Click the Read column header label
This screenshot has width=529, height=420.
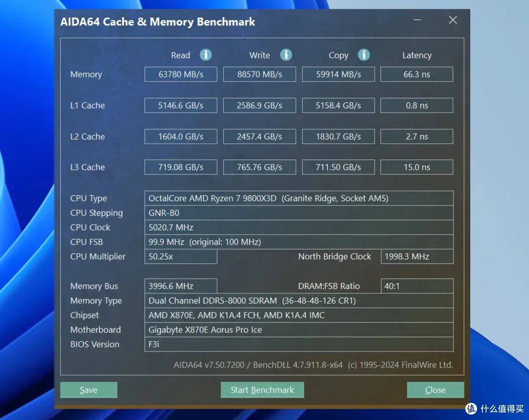tap(180, 55)
